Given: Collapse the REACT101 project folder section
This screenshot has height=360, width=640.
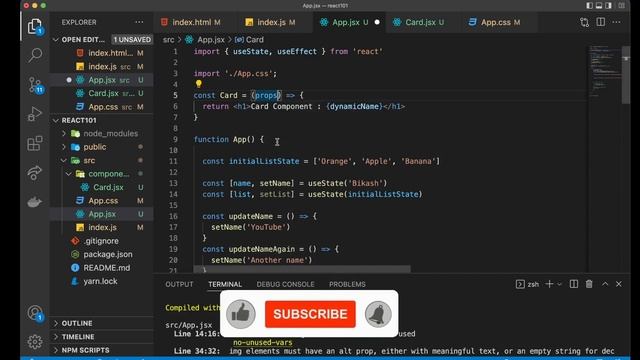Looking at the screenshot, I should (56, 120).
